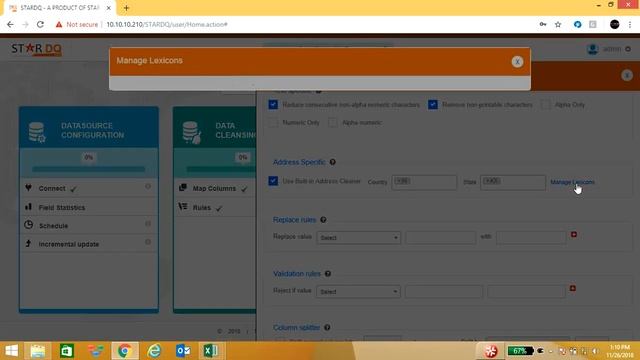
Task: Click the replace value text field
Action: click(441, 238)
